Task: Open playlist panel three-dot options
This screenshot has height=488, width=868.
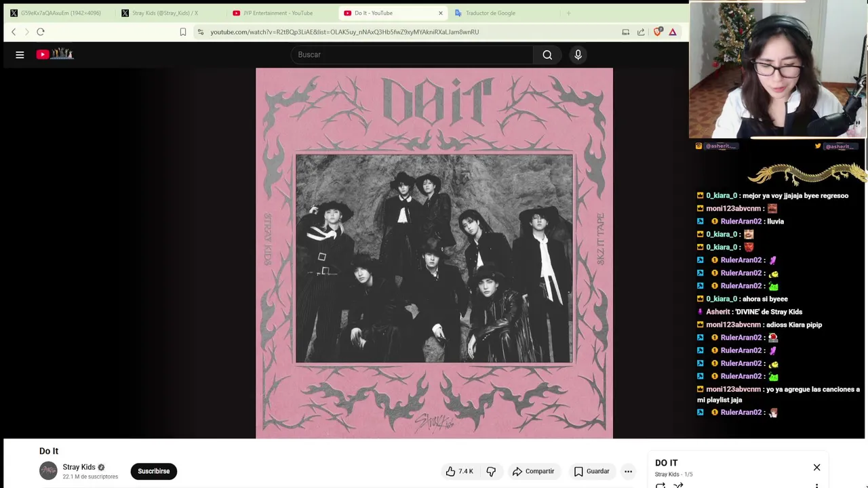Action: [x=816, y=485]
